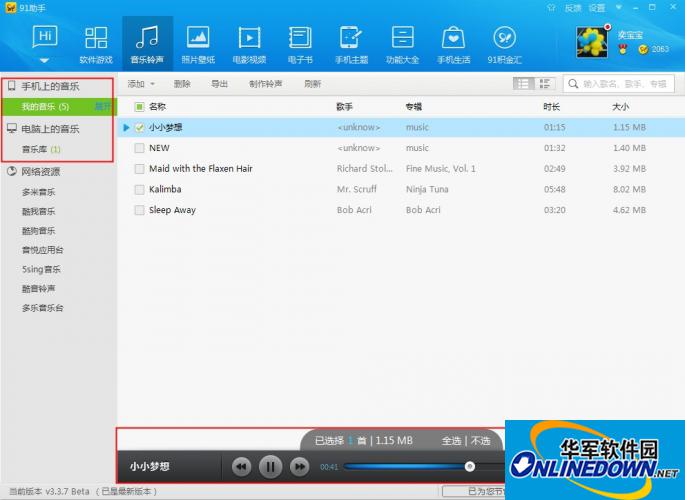The height and width of the screenshot is (500, 685).
Task: Open the 手机生活 shopping bag icon
Action: click(x=453, y=42)
